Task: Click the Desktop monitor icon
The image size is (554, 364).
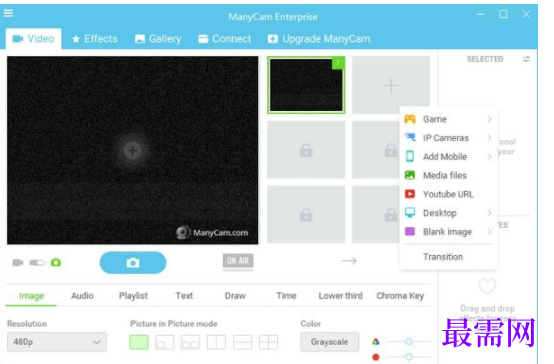Action: (x=410, y=212)
